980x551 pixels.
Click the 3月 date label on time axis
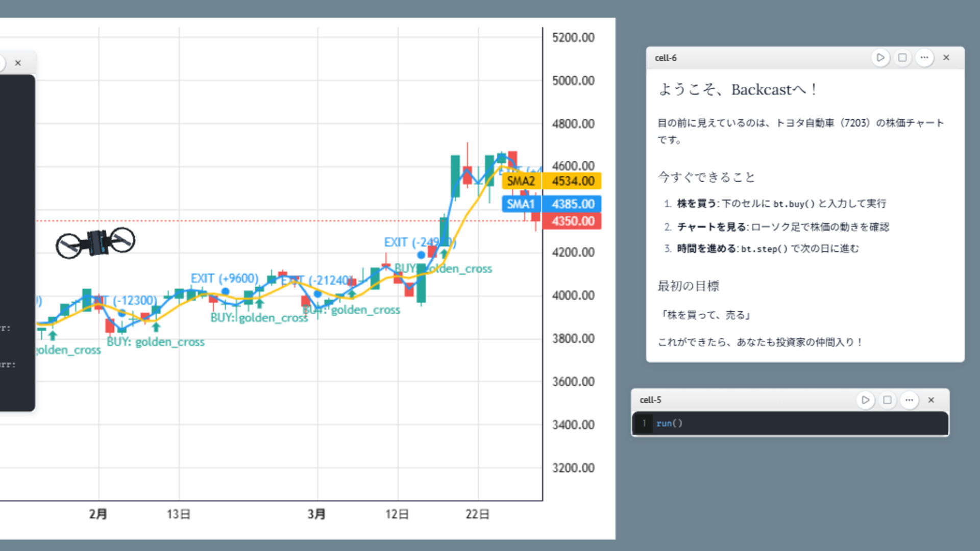coord(316,514)
